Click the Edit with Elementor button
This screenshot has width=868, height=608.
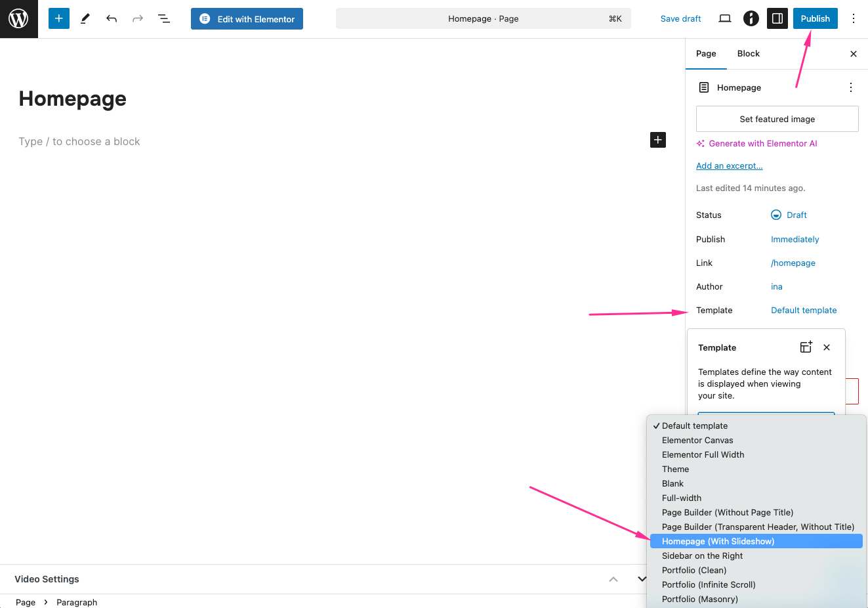(x=247, y=19)
